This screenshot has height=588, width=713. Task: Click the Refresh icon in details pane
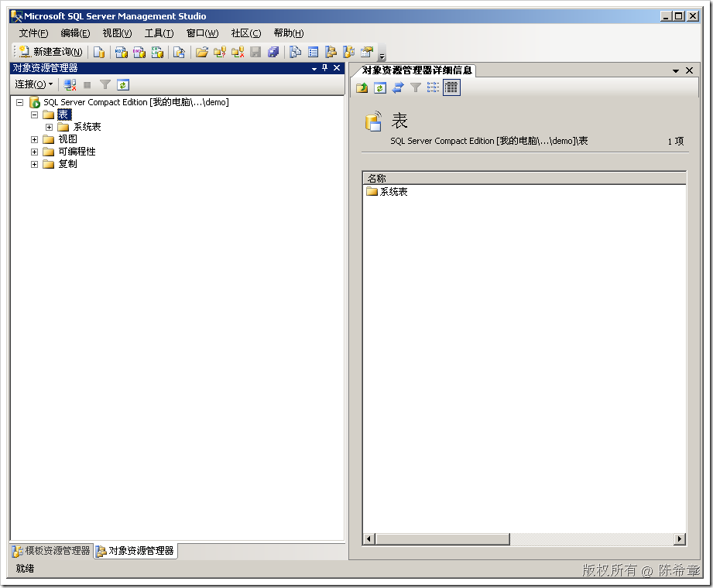pos(380,87)
